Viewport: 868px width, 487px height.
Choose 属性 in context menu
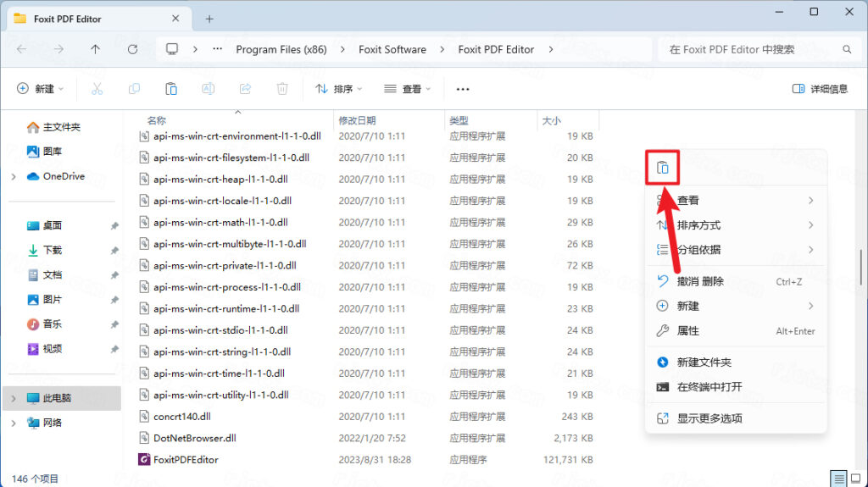tap(736, 331)
